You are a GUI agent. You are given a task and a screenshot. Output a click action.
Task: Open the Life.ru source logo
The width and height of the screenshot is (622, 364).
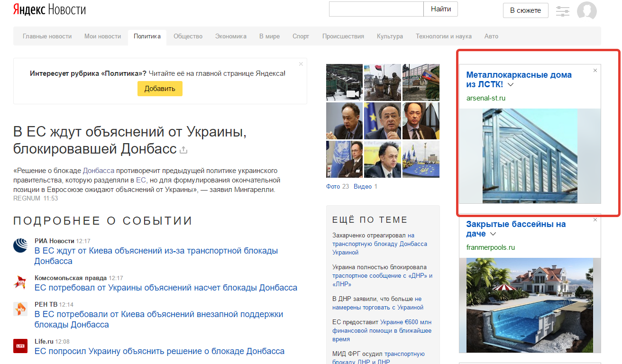[x=20, y=346]
